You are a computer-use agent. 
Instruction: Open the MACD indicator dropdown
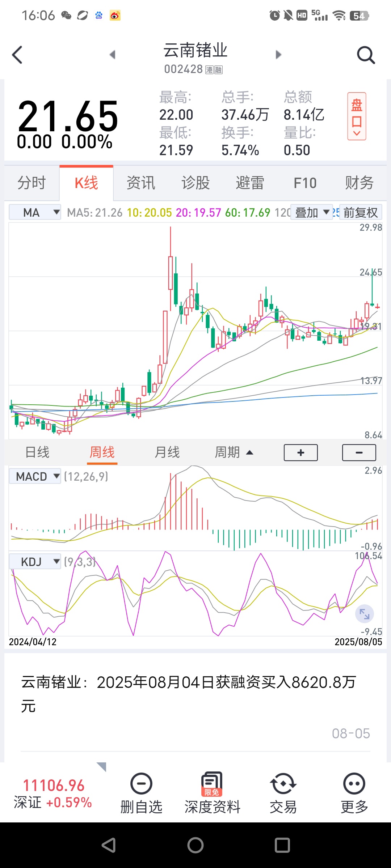point(35,476)
